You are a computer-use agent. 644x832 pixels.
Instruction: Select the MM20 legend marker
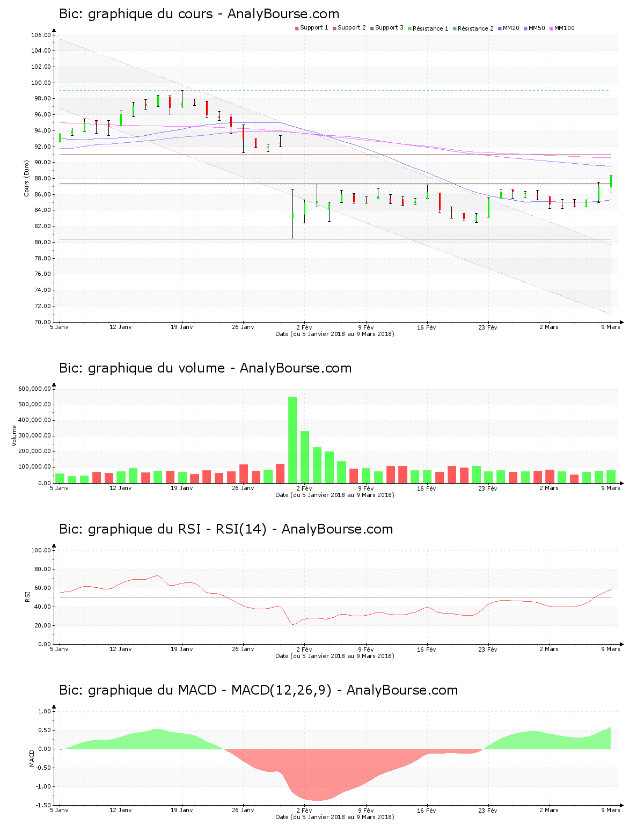click(x=499, y=28)
